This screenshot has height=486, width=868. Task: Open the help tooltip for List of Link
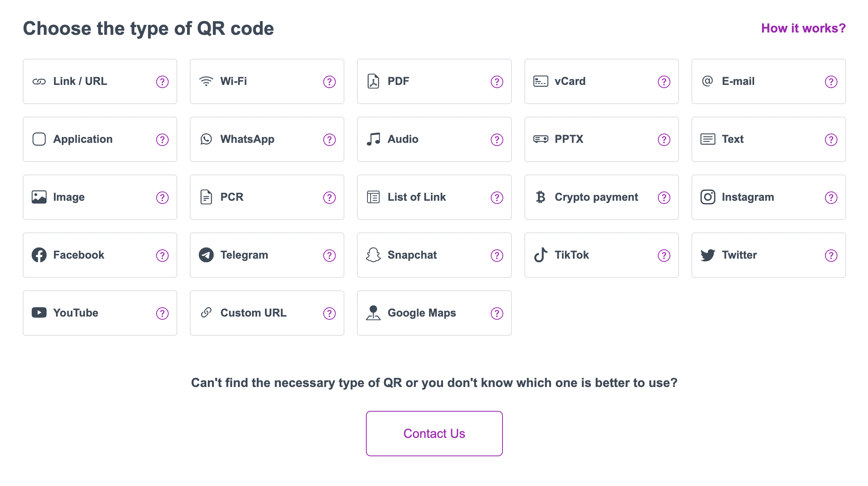497,198
